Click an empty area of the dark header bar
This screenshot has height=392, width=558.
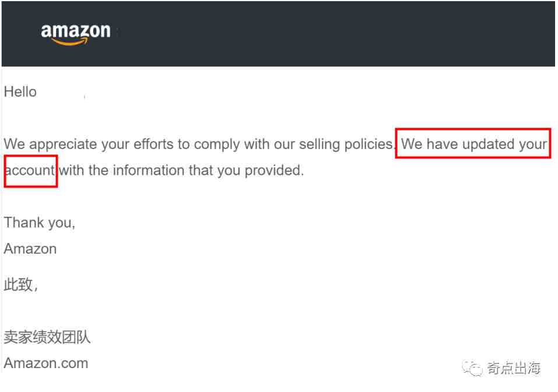[x=327, y=33]
